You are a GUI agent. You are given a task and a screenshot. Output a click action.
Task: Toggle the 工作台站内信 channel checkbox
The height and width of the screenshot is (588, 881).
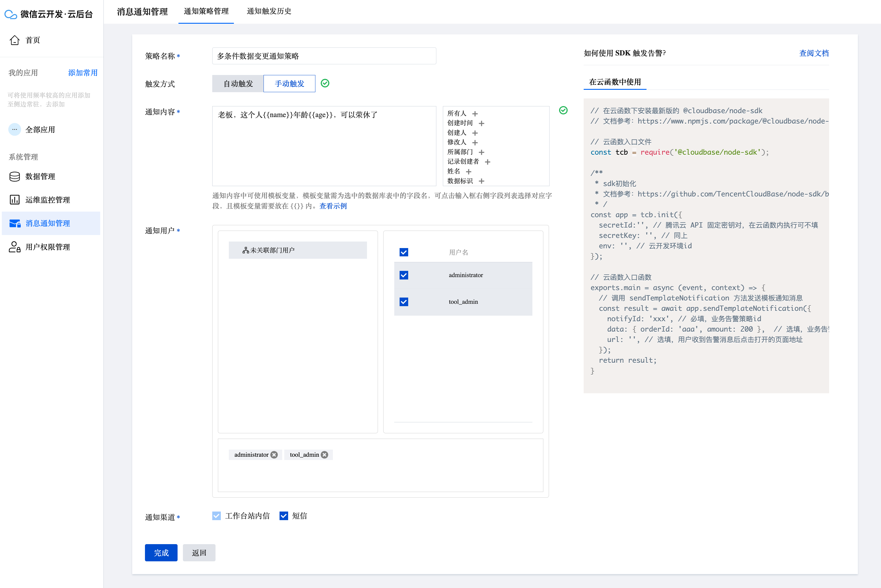click(x=216, y=516)
